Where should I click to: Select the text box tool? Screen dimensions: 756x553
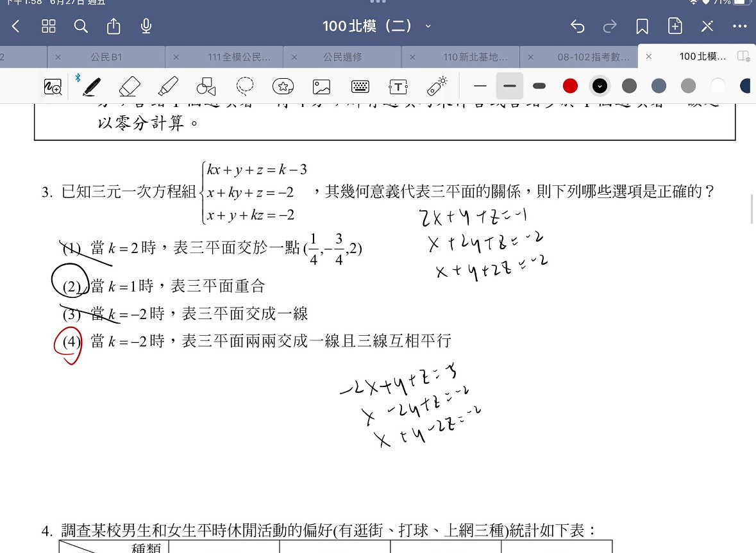pyautogui.click(x=398, y=87)
